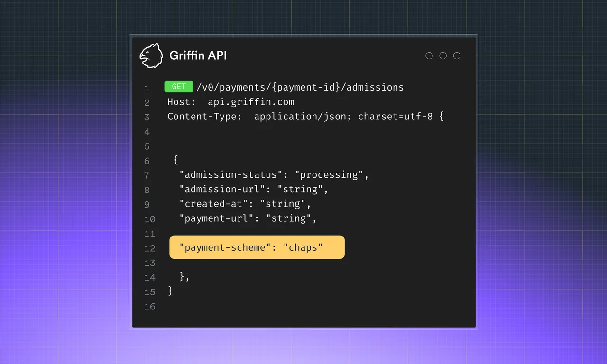Viewport: 607px width, 364px height.
Task: Select the "payment-url": "string" line
Action: pyautogui.click(x=248, y=218)
